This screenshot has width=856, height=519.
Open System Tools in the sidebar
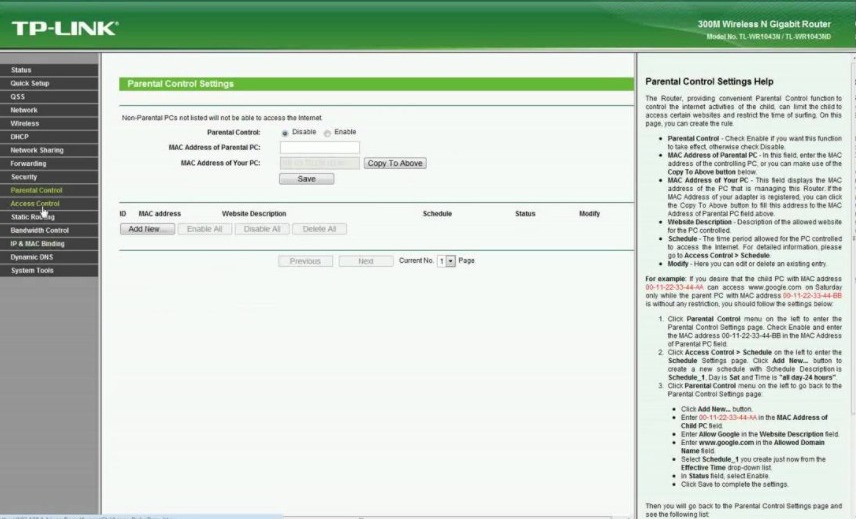(32, 270)
